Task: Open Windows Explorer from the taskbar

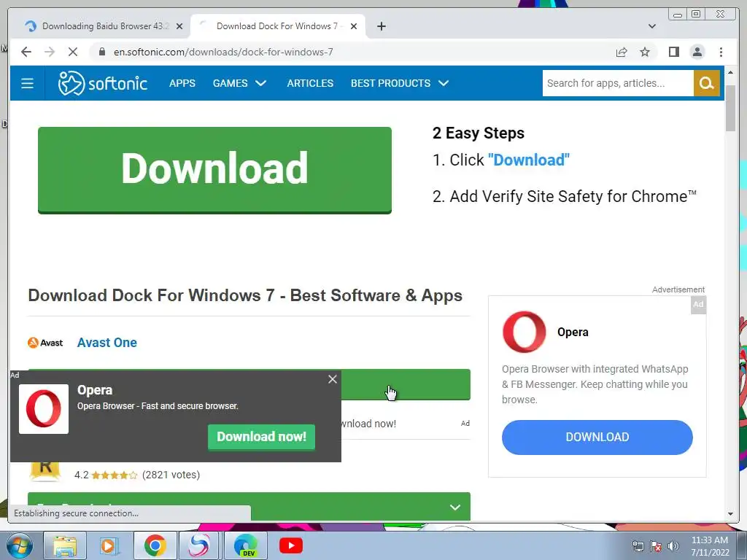Action: [65, 546]
